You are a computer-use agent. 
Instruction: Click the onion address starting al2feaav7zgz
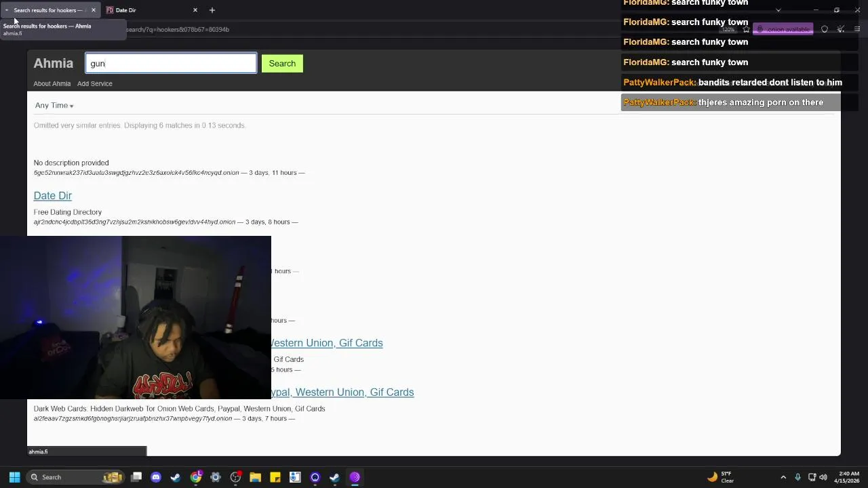click(133, 419)
